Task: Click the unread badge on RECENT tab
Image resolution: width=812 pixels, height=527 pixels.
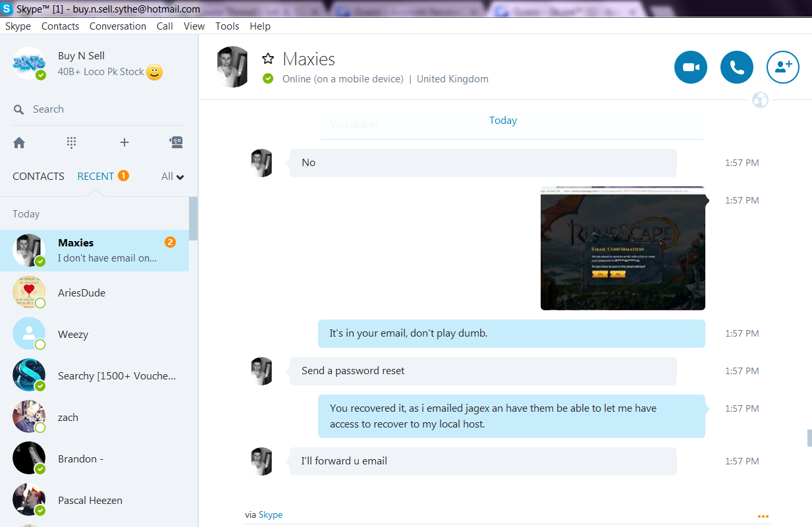Action: click(123, 176)
